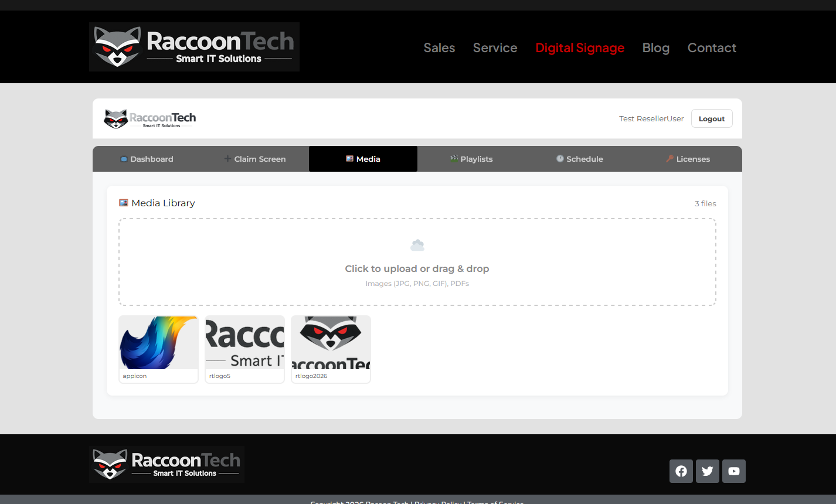Click the small RaccoonTech panel logo

150,119
